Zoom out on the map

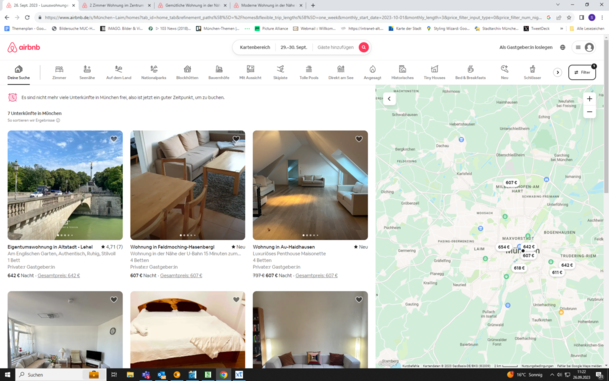tap(589, 112)
